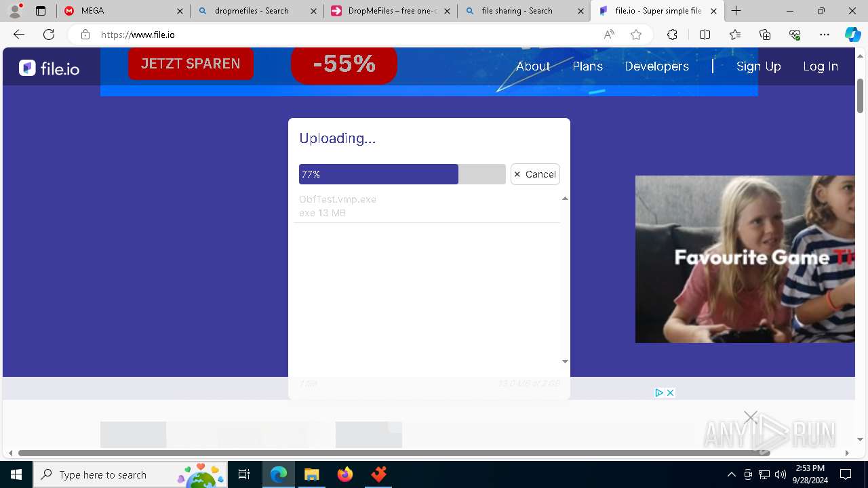Open Copilot sidebar icon
868x488 pixels.
(852, 35)
